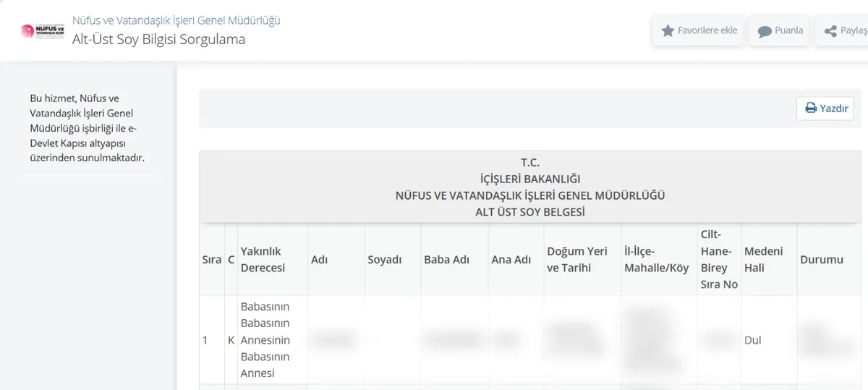This screenshot has width=868, height=390.
Task: Click row 1 relationship Babasının Babasının Annesinin cell
Action: 273,339
